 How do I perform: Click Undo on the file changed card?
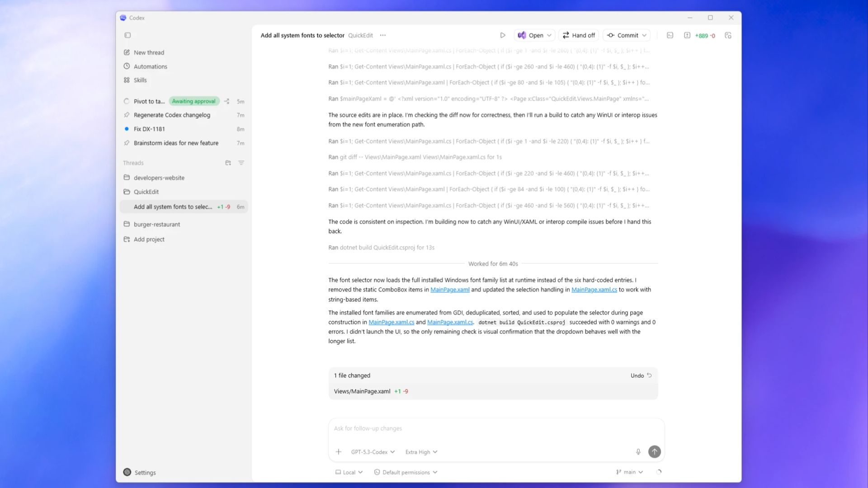(x=641, y=375)
